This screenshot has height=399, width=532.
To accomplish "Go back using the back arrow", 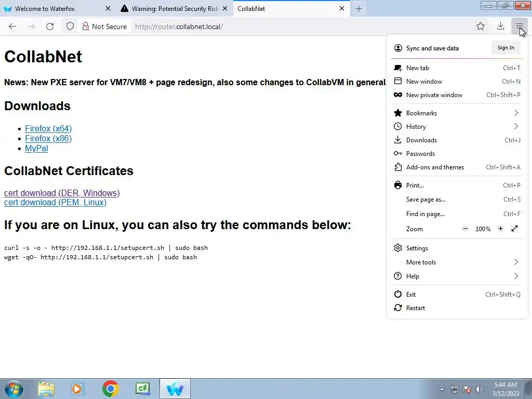I will click(x=12, y=26).
